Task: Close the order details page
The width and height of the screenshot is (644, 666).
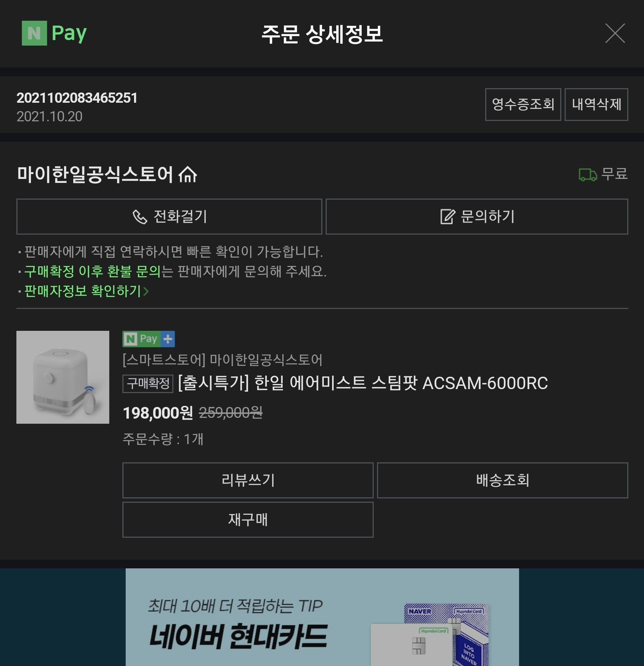Action: click(615, 33)
